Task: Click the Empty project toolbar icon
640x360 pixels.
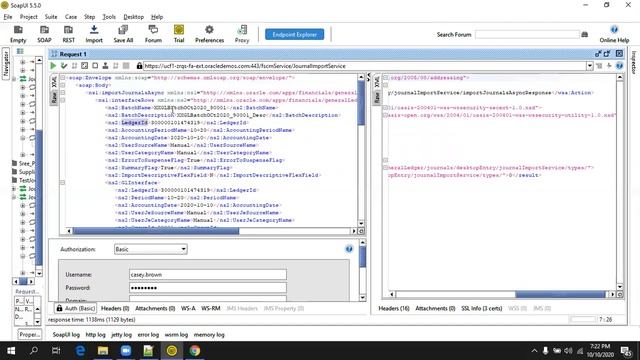Action: (18, 34)
